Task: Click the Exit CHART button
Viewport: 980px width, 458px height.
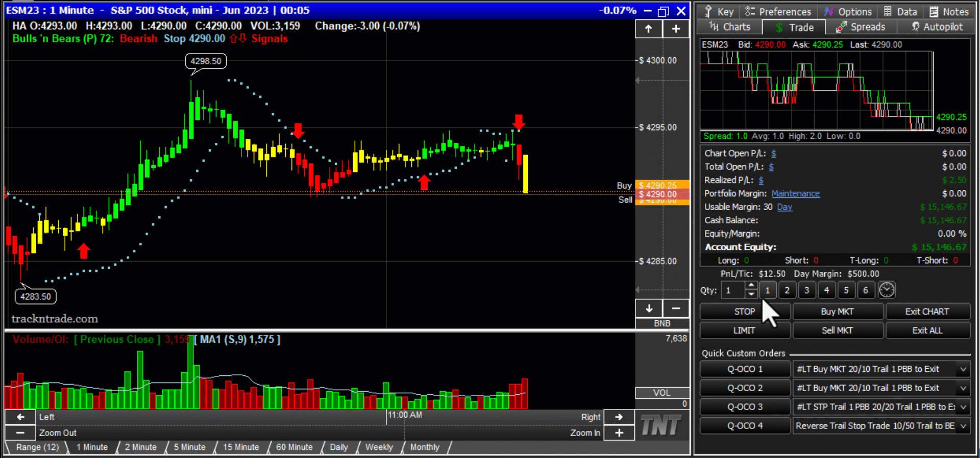Action: [x=927, y=312]
